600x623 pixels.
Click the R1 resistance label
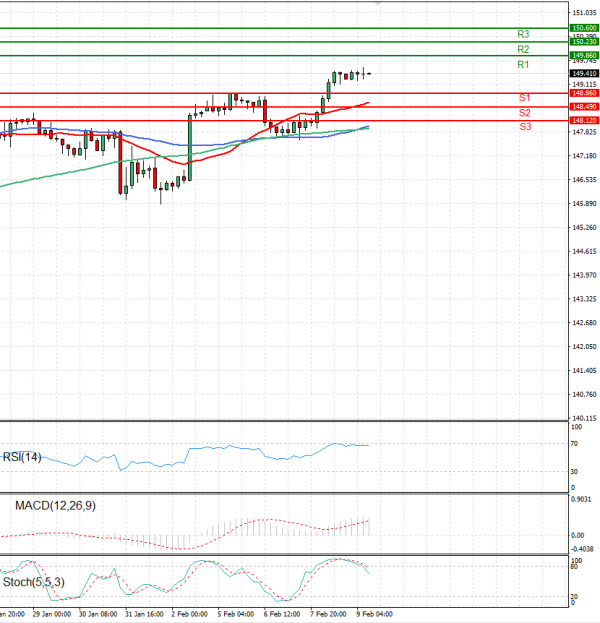click(x=523, y=64)
